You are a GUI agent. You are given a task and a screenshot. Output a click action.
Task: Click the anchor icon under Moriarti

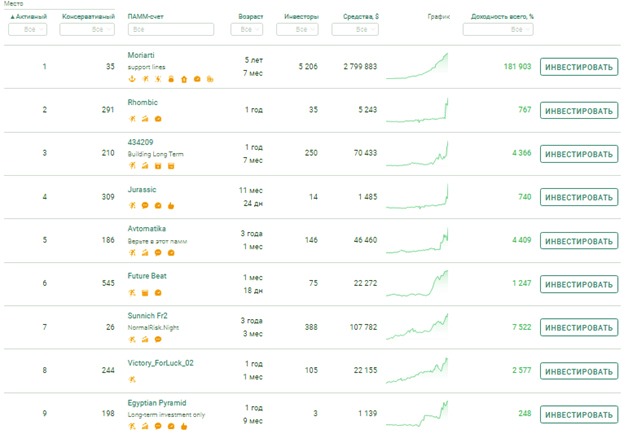pyautogui.click(x=132, y=79)
